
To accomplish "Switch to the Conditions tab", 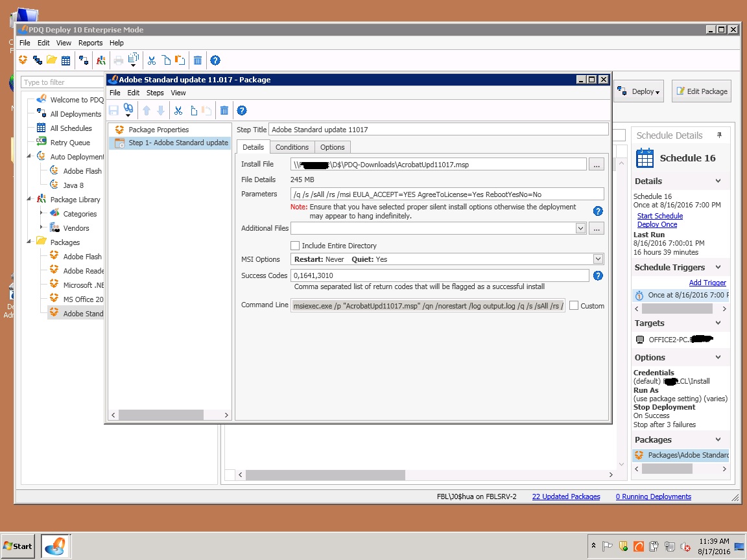I will pyautogui.click(x=292, y=146).
